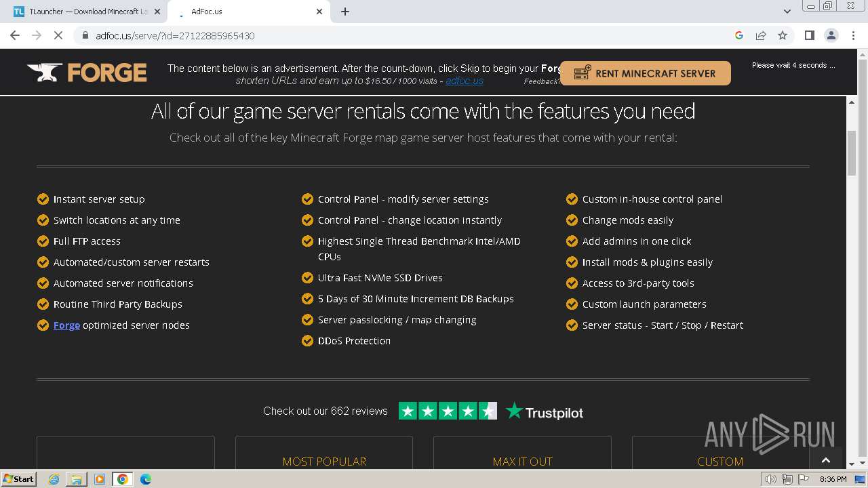
Task: Follow the adfoc.us link in banner
Action: point(465,81)
